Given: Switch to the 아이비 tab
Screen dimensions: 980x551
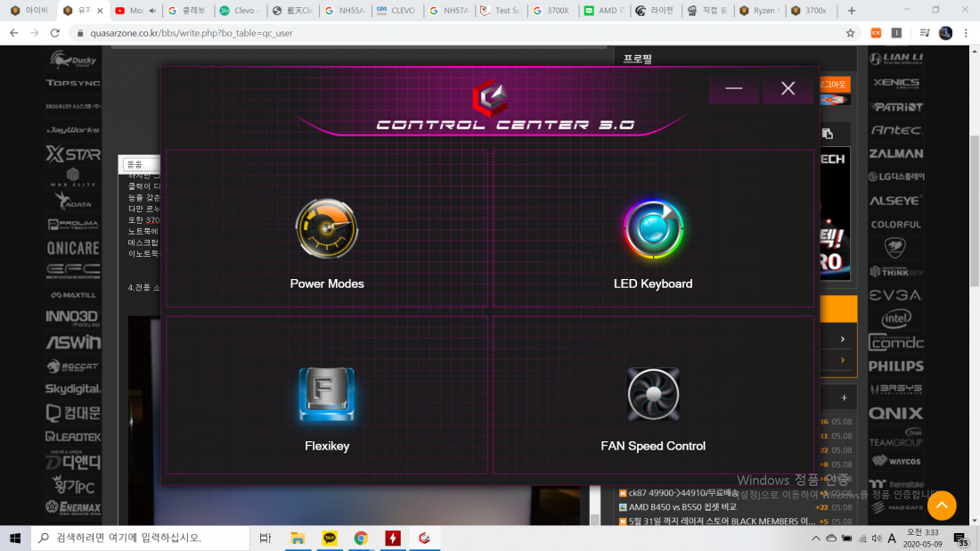Looking at the screenshot, I should pos(30,11).
